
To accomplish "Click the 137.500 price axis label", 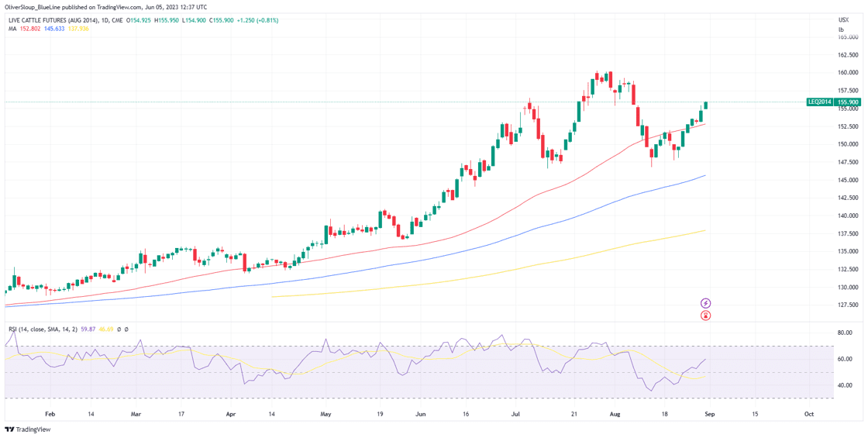I will [x=849, y=233].
